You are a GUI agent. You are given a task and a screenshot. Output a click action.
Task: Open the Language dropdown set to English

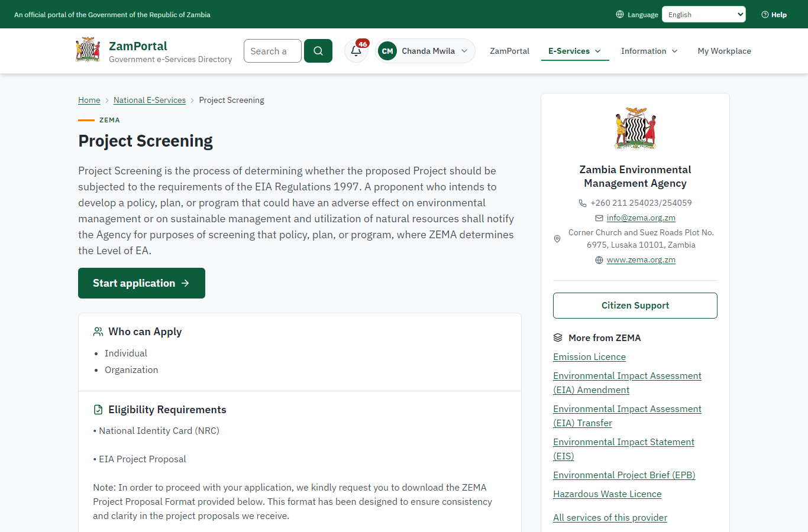[x=704, y=14]
